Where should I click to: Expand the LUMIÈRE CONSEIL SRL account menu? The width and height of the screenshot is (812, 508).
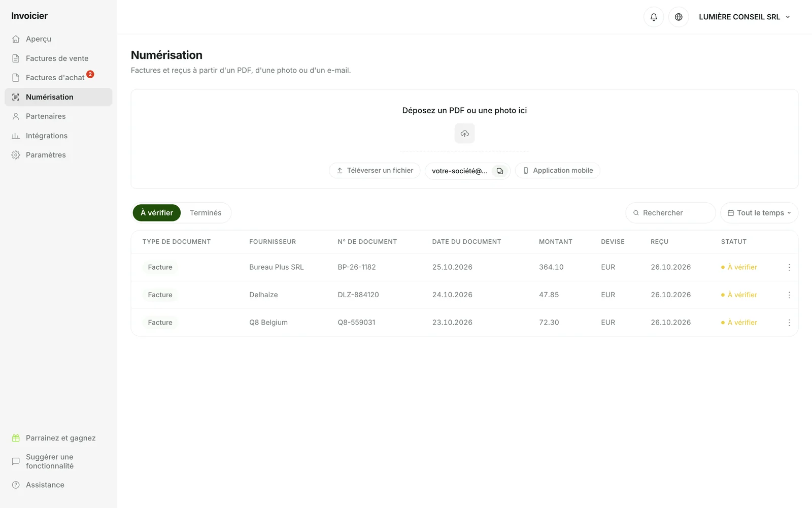745,17
